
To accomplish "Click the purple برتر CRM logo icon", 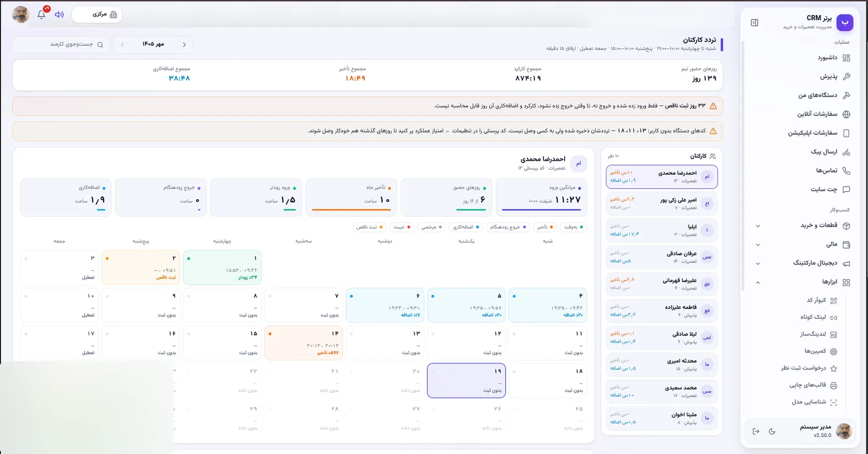I will pyautogui.click(x=845, y=22).
